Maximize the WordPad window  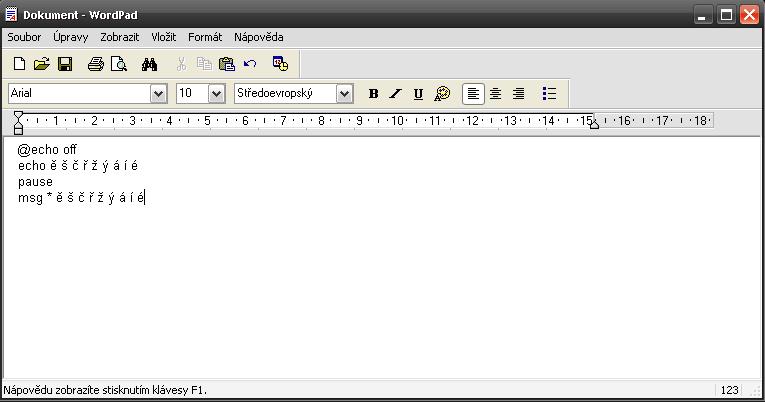726,15
